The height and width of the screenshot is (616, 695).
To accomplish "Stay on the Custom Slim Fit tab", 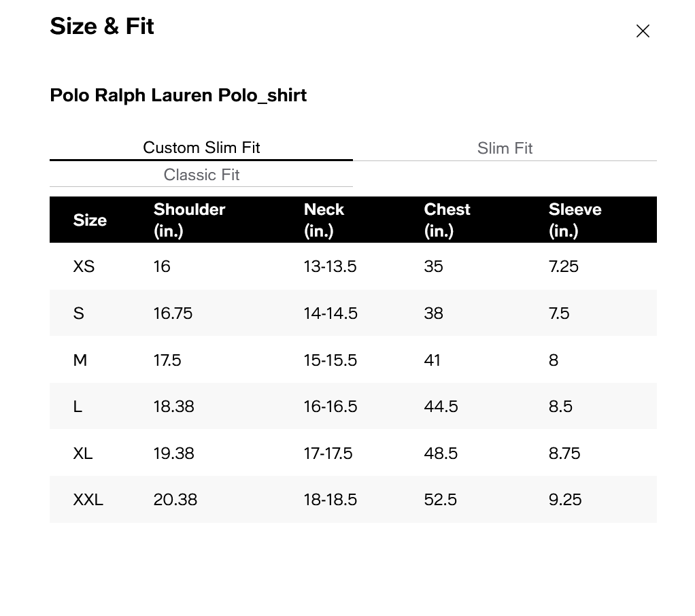I will point(201,148).
